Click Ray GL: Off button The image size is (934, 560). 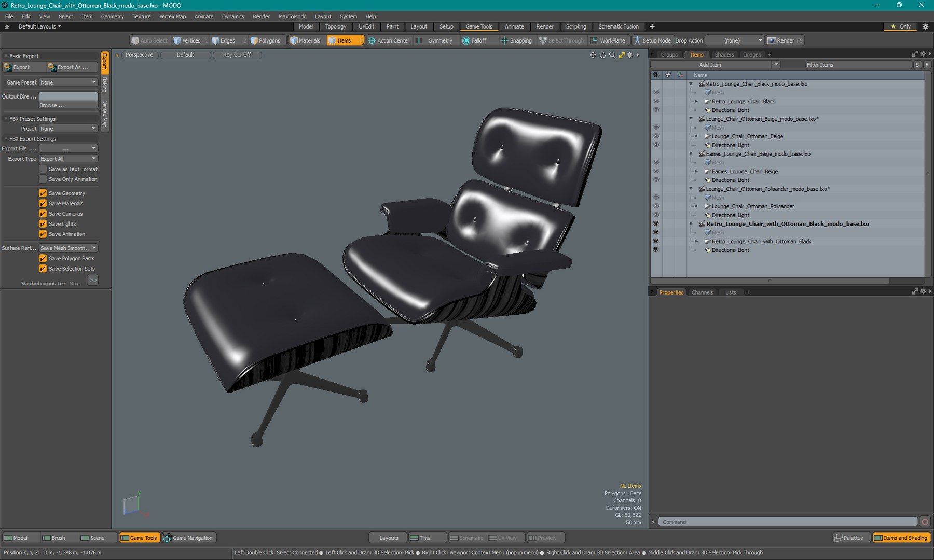point(237,55)
